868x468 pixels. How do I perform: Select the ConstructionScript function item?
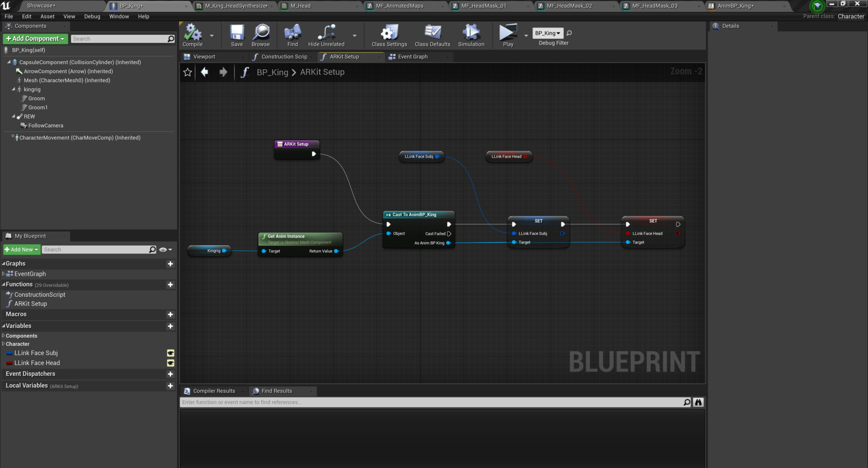point(39,295)
